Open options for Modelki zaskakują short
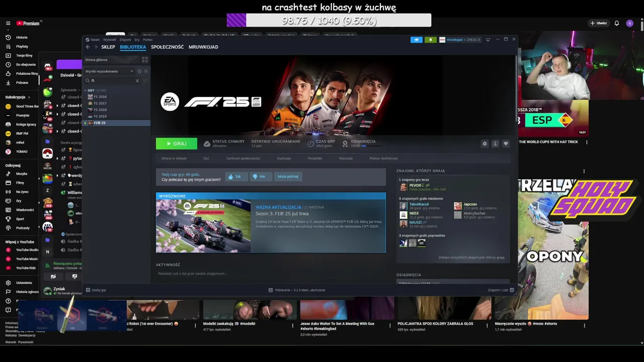Viewport: 644px width, 362px height. pyautogui.click(x=292, y=325)
